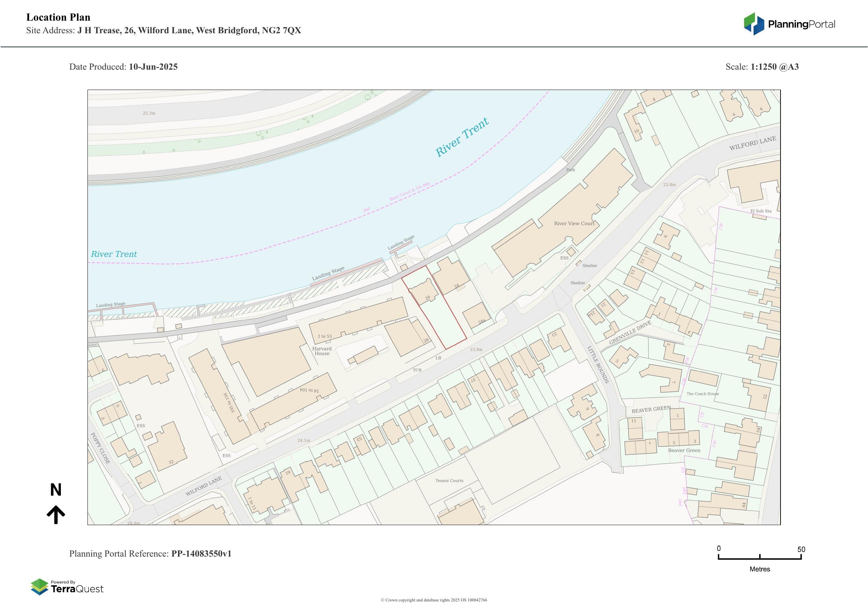Click the PlanningPortal logo icon

coord(754,24)
